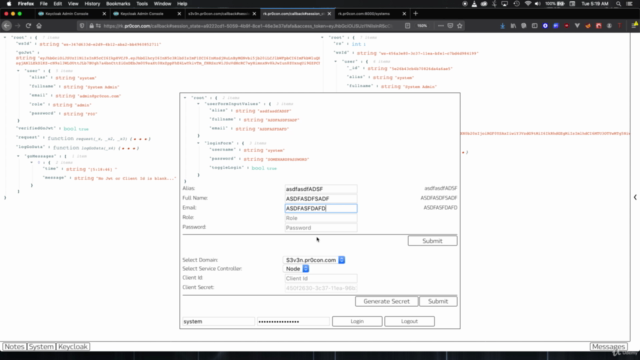Open the page actions ellipsis menu
The height and width of the screenshot is (360, 640).
(440, 26)
